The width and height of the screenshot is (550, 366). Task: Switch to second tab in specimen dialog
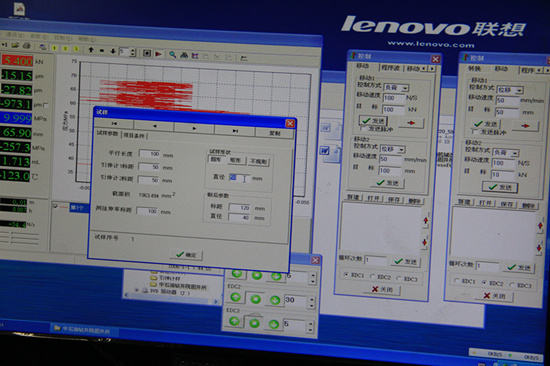tap(134, 135)
